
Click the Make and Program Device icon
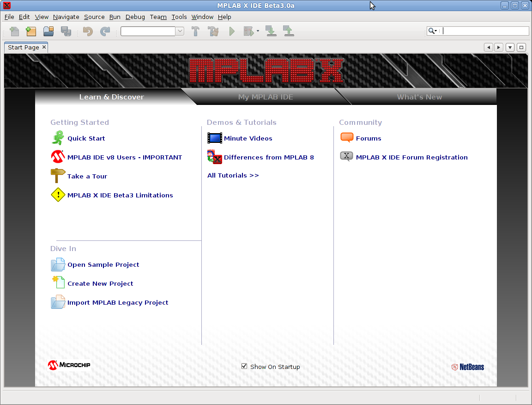point(271,31)
